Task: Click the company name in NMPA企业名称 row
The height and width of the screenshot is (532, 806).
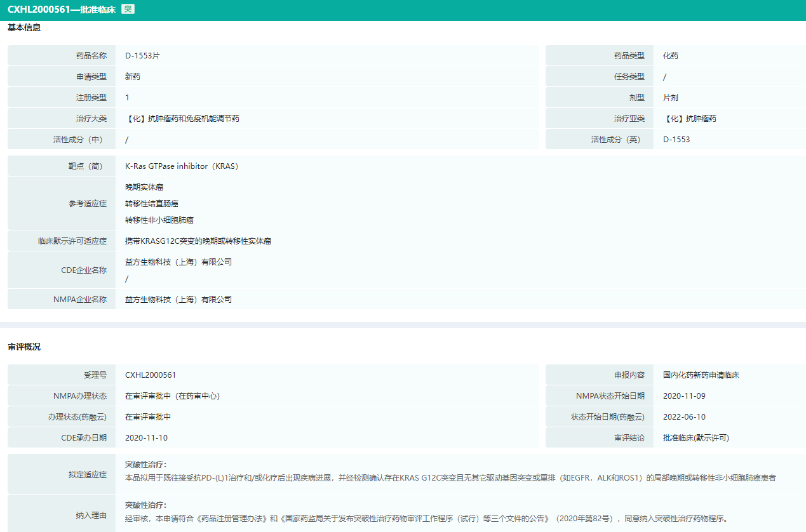Action: 178,300
